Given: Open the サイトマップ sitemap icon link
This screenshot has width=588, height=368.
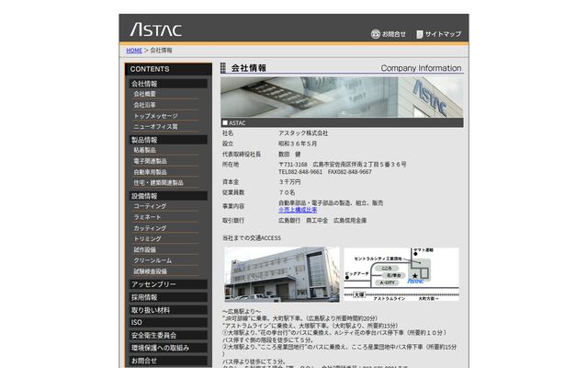Looking at the screenshot, I should point(438,34).
